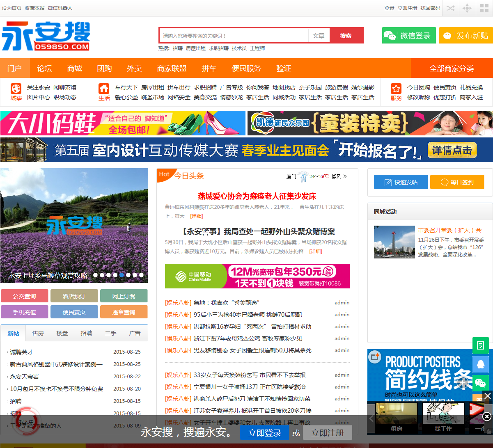
Task: Open the 外卖 nav item
Action: (134, 68)
